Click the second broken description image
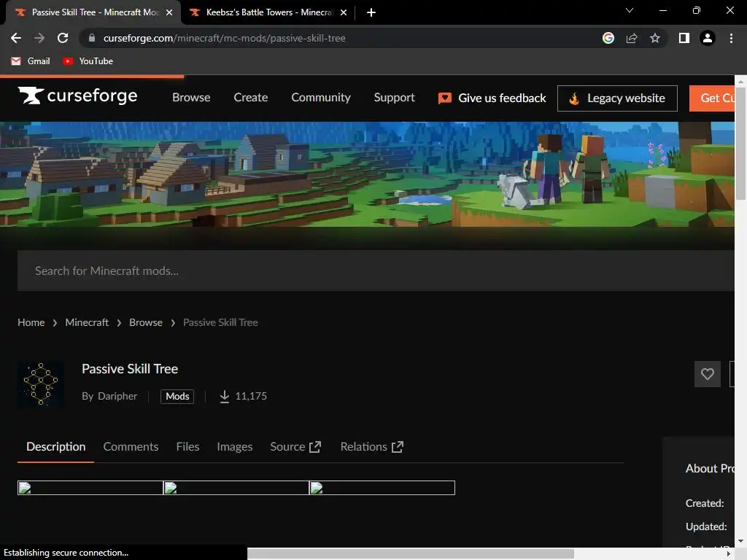Screen dimensions: 747x560 pyautogui.click(x=236, y=488)
